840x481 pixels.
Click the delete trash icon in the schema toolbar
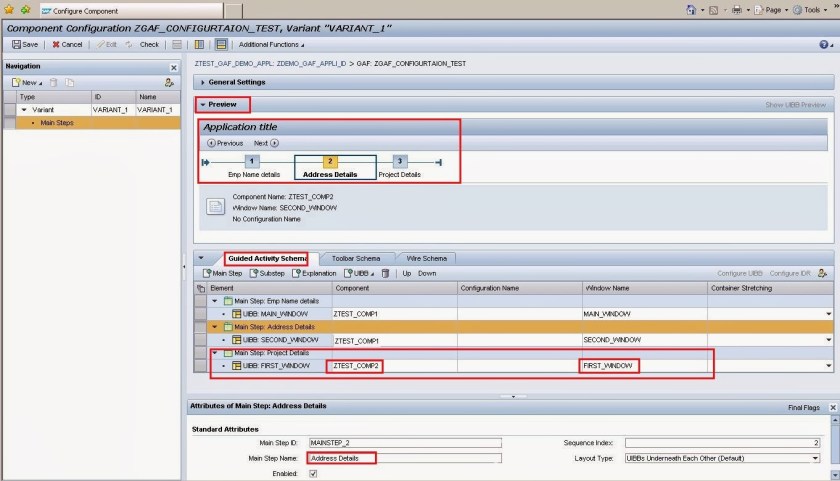(384, 273)
